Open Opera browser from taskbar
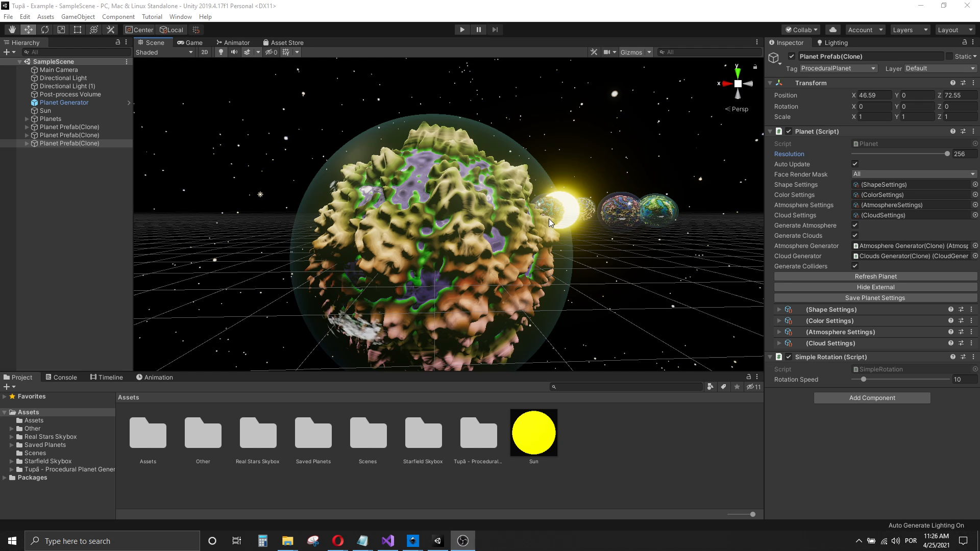 tap(337, 541)
